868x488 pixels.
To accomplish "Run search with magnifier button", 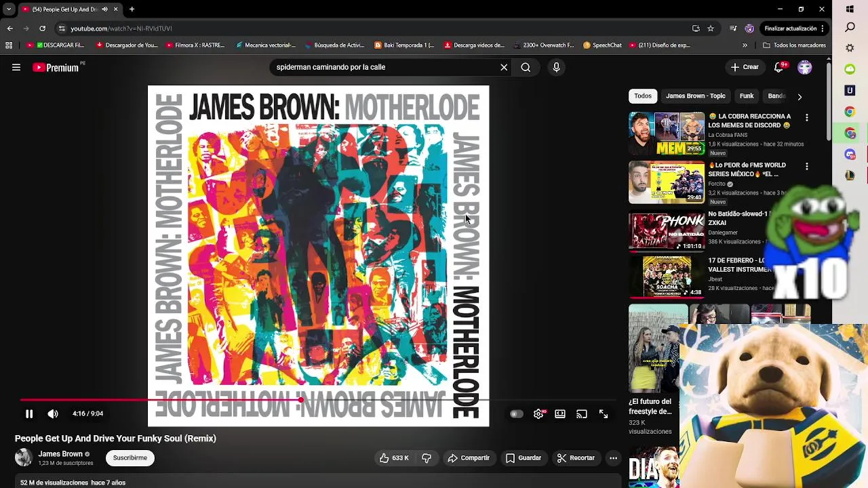I will click(526, 67).
